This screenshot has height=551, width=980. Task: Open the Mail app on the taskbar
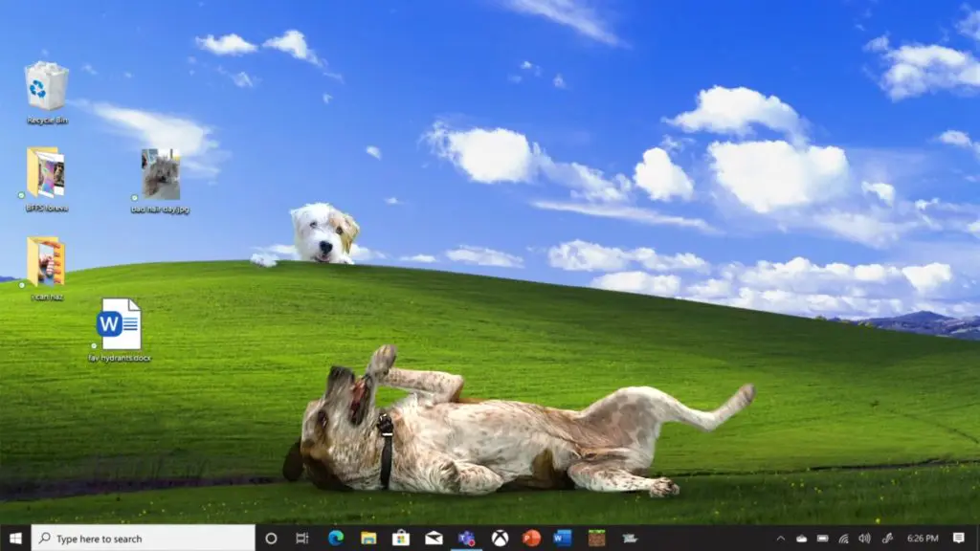[434, 538]
